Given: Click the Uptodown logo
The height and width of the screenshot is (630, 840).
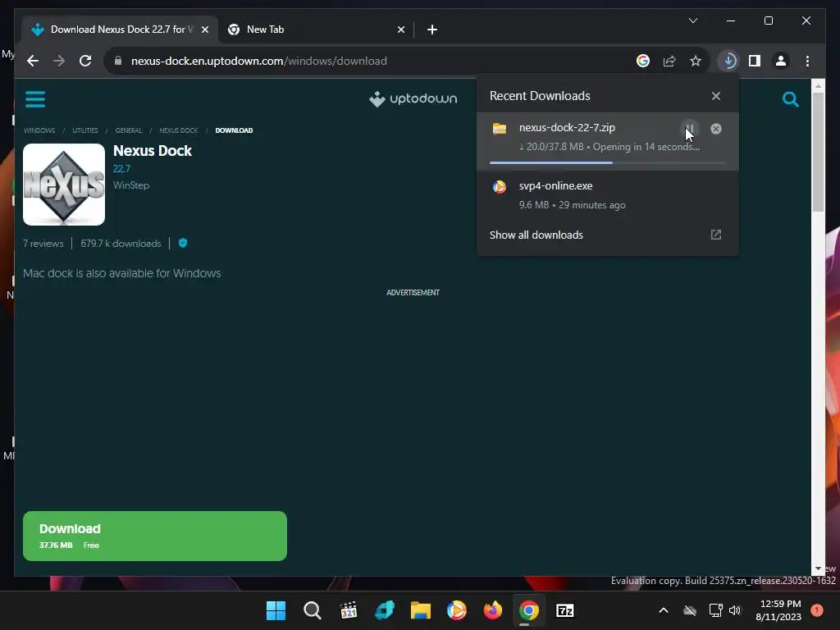Looking at the screenshot, I should pos(413,98).
